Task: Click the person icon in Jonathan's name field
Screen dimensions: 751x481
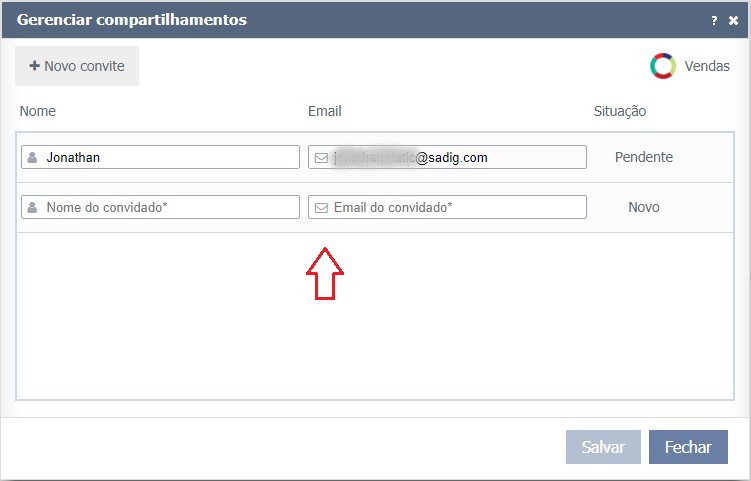Action: click(33, 158)
